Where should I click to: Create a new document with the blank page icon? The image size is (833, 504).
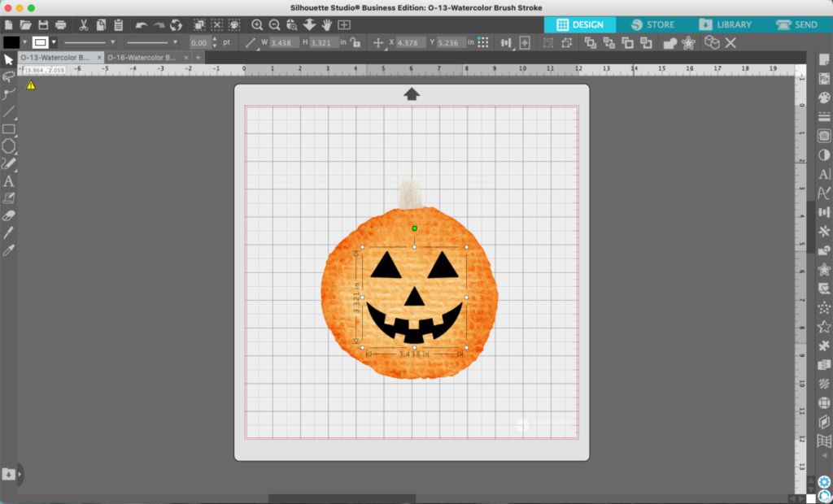pos(8,25)
